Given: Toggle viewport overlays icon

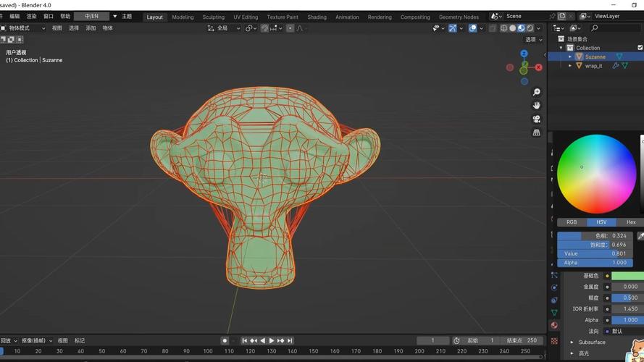Looking at the screenshot, I should click(x=473, y=28).
